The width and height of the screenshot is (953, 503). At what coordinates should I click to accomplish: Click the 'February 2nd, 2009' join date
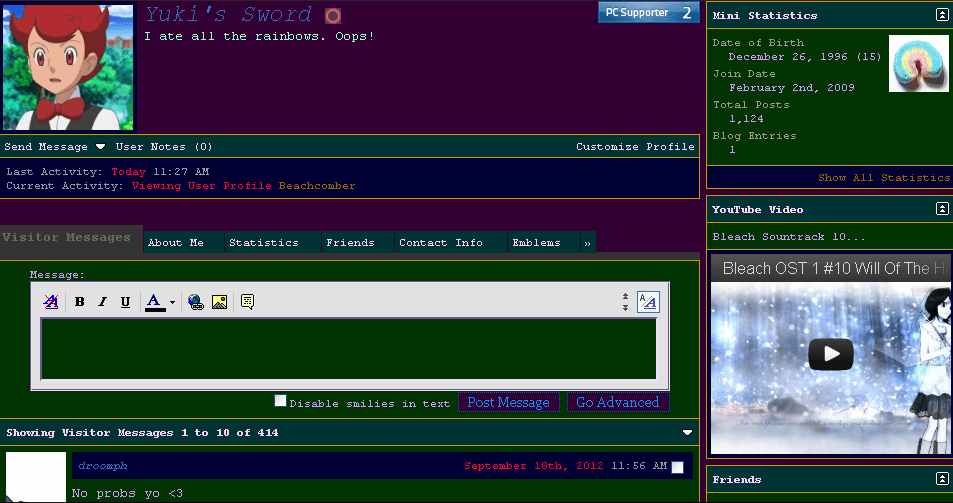(x=791, y=87)
